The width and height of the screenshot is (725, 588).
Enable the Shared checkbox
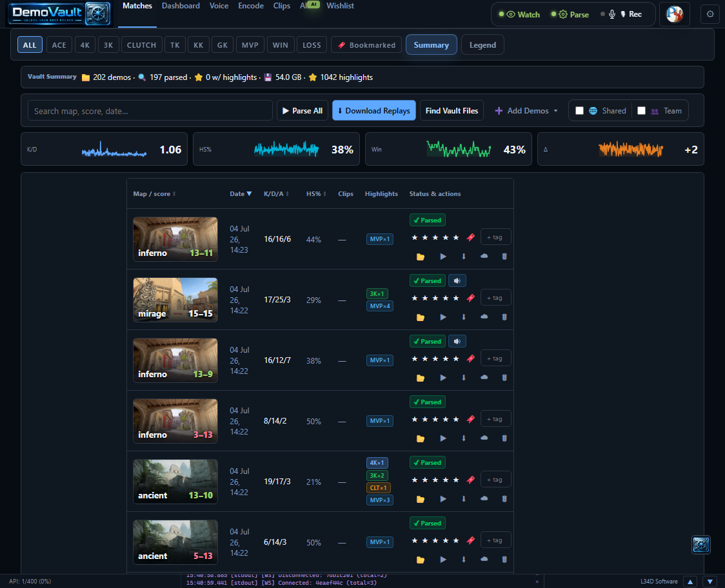[579, 110]
